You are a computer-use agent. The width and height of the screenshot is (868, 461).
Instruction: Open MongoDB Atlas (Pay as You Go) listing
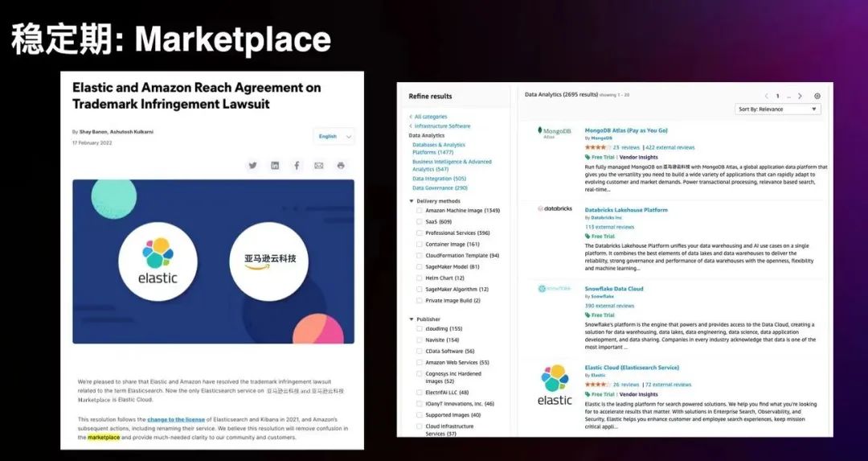pos(626,131)
